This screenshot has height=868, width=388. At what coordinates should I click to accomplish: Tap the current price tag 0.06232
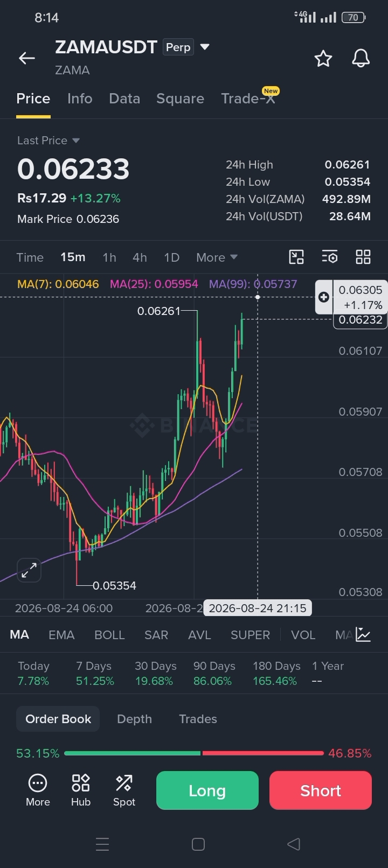coord(360,320)
